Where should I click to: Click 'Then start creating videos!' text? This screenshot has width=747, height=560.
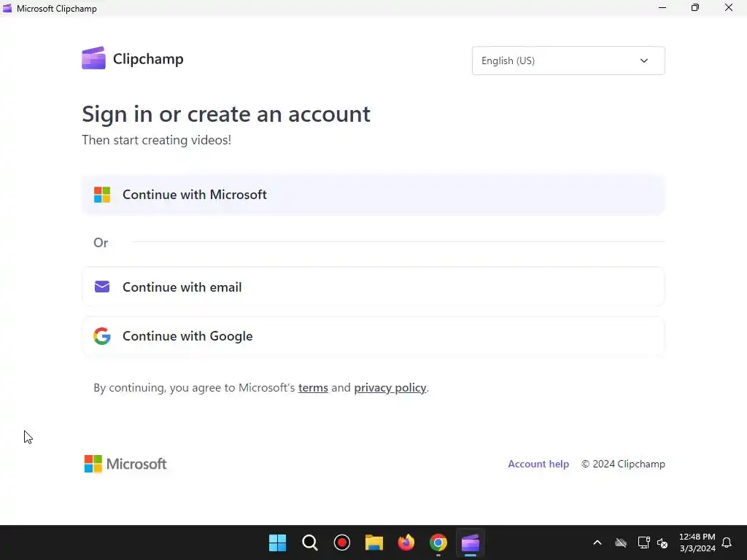[156, 140]
